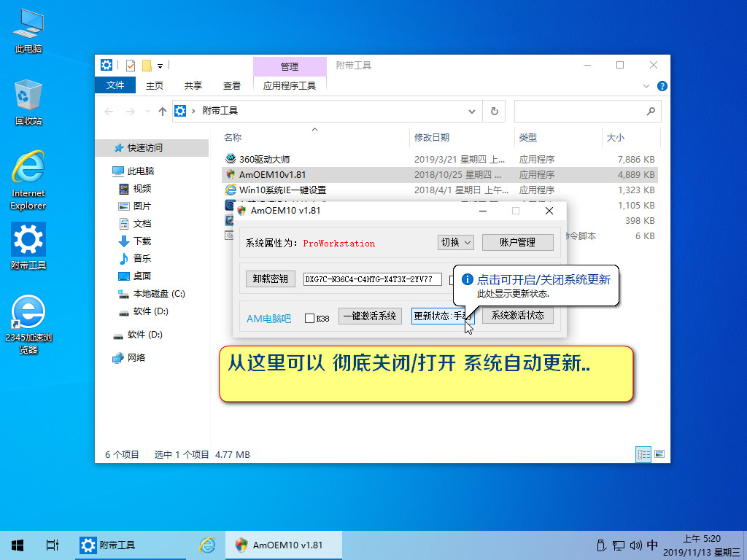Open the 回收站 recycle bin icon
The width and height of the screenshot is (747, 560).
pos(28,102)
